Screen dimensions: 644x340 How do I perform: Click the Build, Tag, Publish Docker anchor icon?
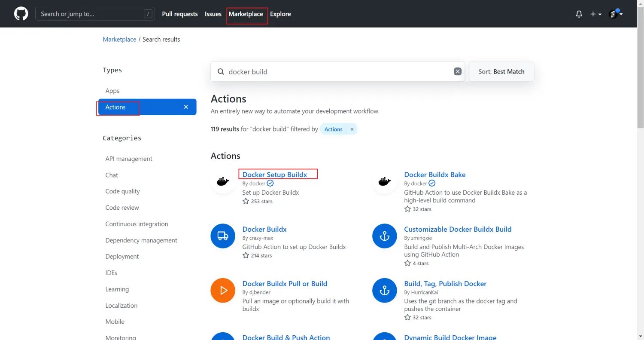(385, 291)
